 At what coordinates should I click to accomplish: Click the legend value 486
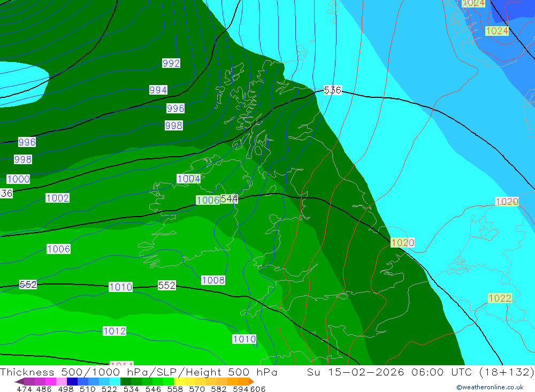pyautogui.click(x=44, y=389)
